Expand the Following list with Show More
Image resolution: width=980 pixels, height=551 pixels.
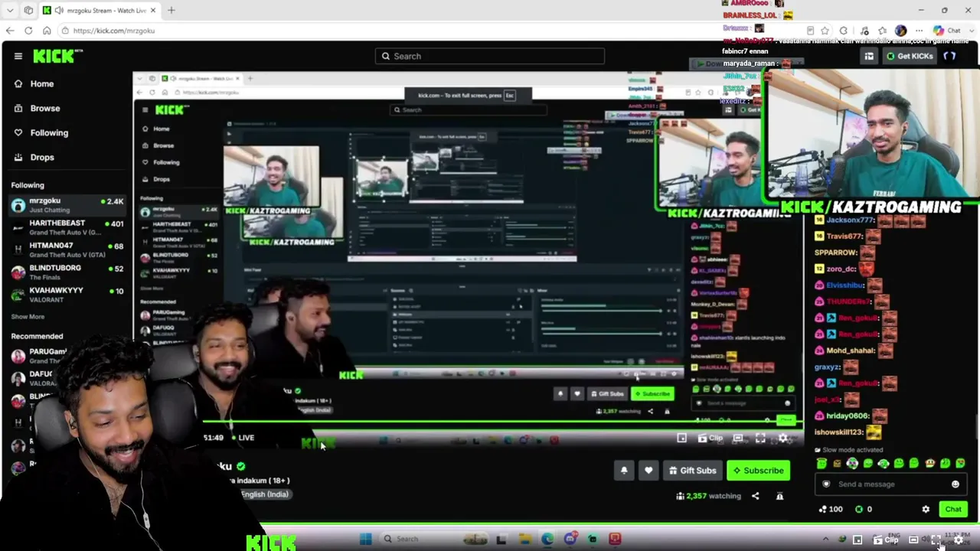[x=28, y=317]
